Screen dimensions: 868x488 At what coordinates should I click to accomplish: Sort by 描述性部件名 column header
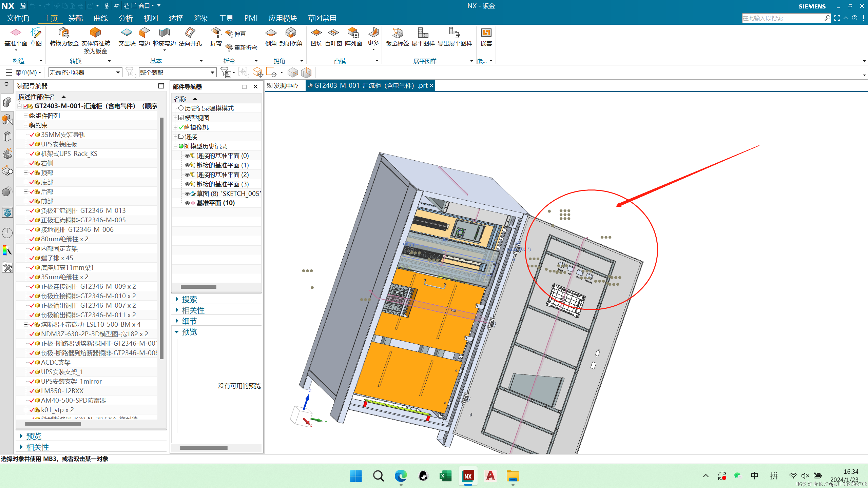pos(37,97)
